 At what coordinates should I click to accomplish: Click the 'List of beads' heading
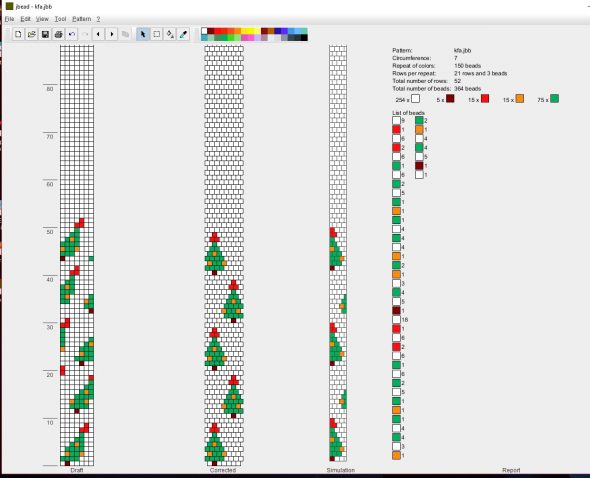click(408, 113)
